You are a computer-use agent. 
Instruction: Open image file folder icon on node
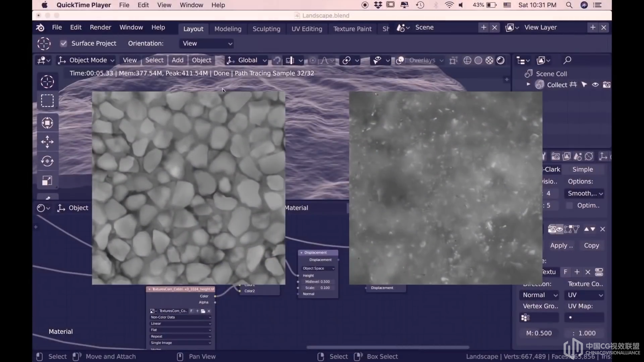tap(203, 311)
